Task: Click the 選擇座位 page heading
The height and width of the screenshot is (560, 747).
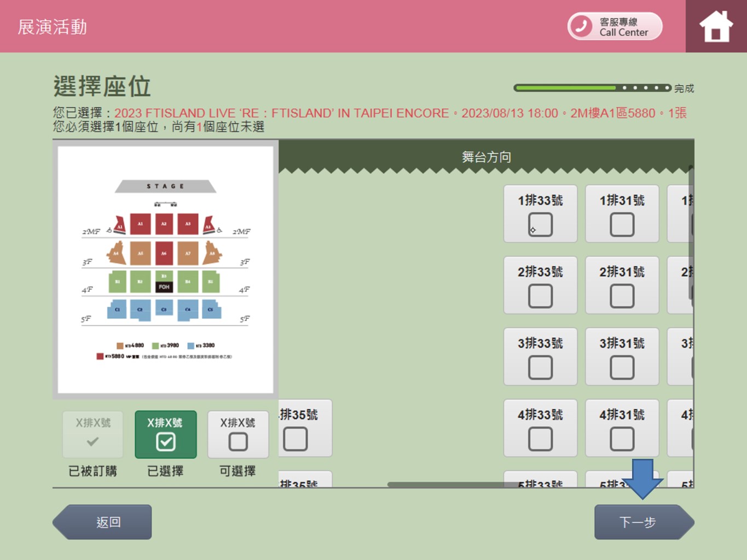Action: click(x=102, y=86)
